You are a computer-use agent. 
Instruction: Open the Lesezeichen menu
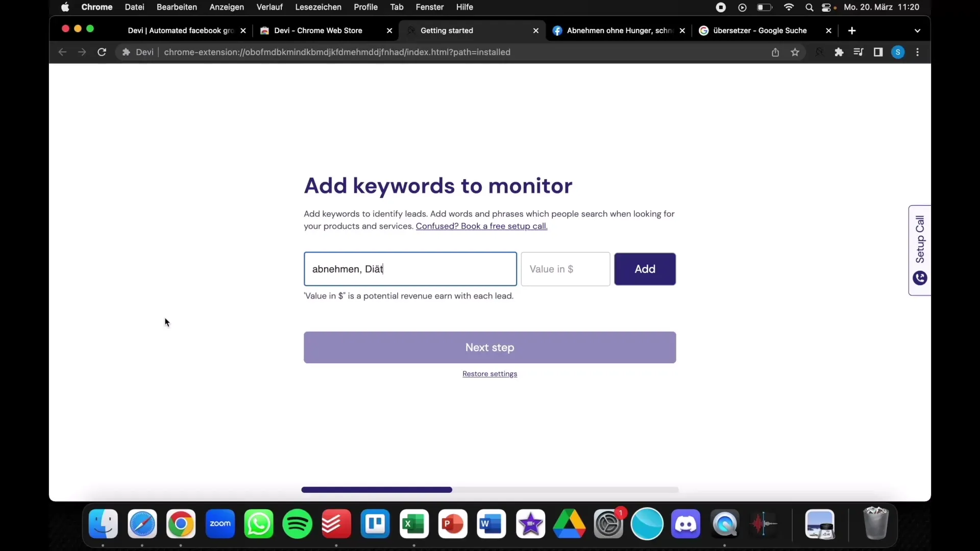click(318, 7)
